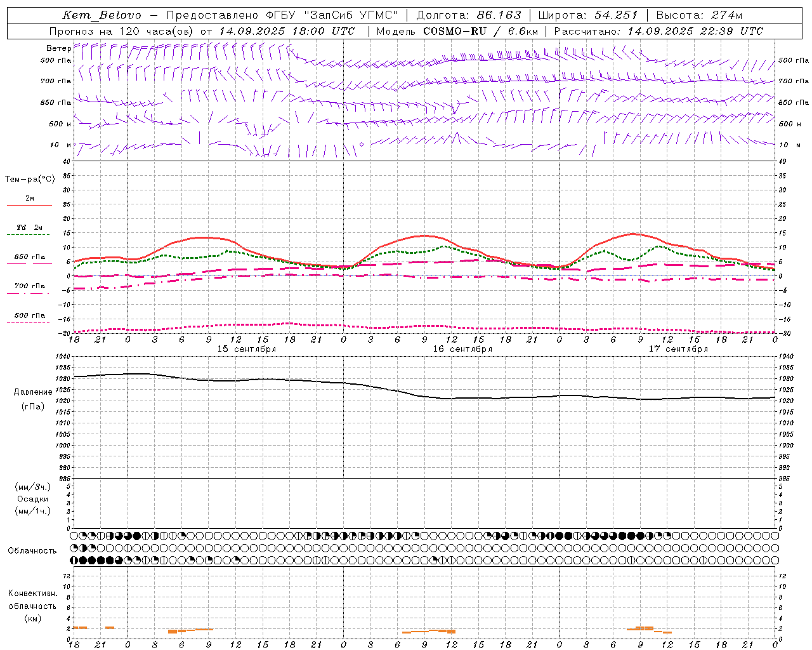Click the Тем-ра(°C) panel label
The image size is (812, 650).
(30, 180)
